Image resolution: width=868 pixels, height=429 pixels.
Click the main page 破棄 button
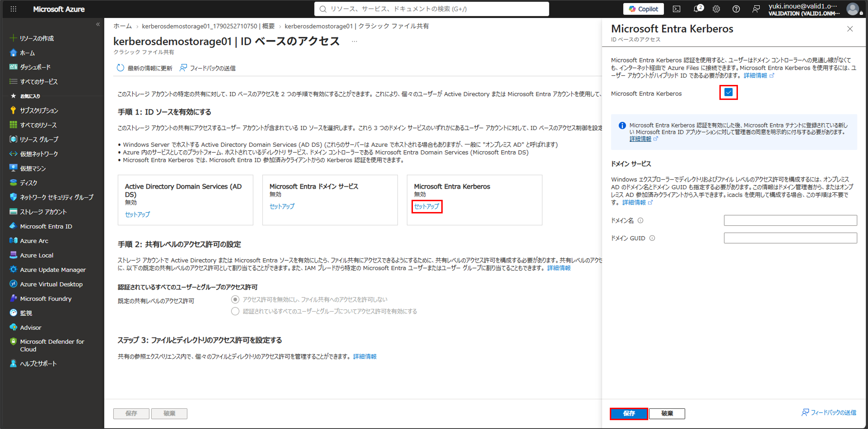(x=169, y=413)
